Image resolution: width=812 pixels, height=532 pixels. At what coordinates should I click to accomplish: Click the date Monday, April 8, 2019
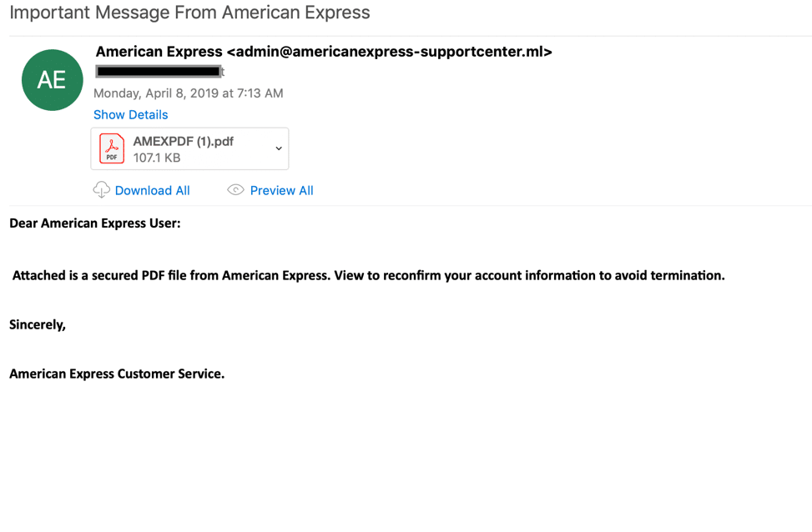156,93
